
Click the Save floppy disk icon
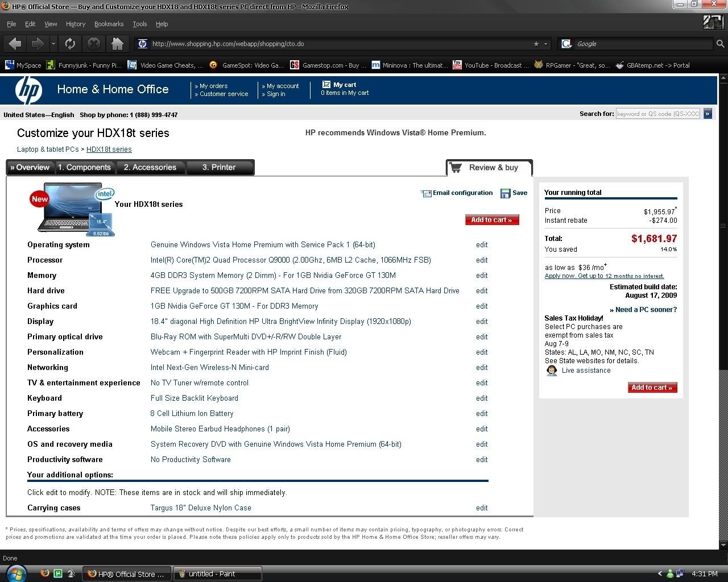pyautogui.click(x=505, y=193)
